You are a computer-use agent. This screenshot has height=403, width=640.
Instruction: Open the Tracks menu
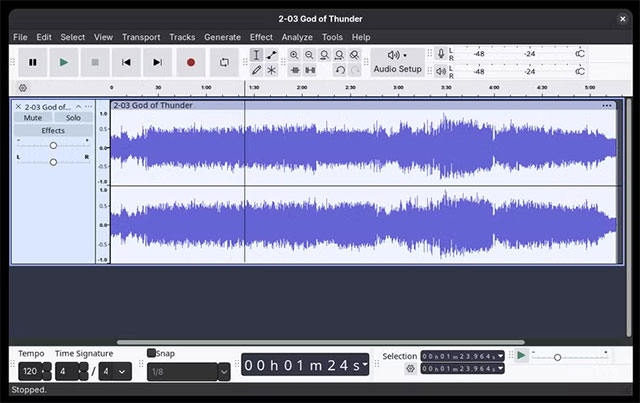tap(182, 37)
